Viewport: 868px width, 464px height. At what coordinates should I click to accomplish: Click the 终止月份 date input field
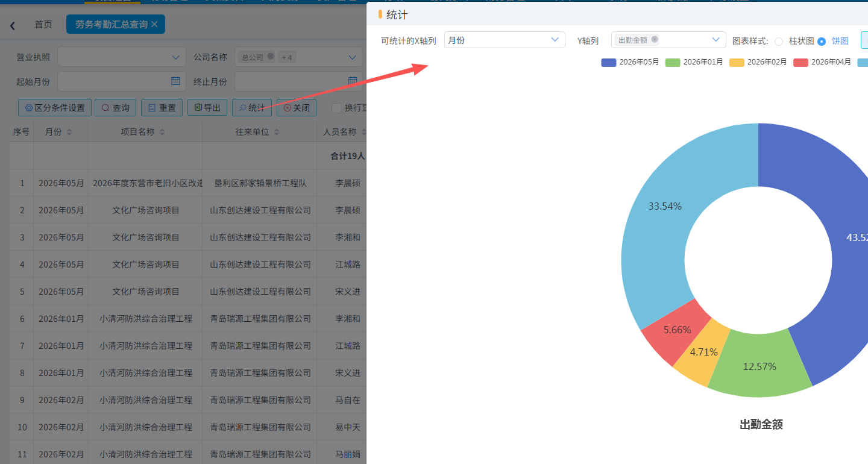298,81
